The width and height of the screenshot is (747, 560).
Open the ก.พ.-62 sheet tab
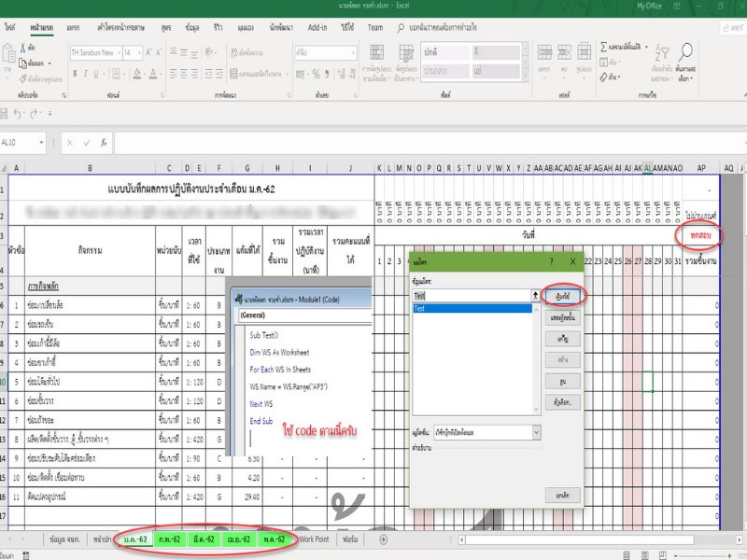pyautogui.click(x=169, y=539)
